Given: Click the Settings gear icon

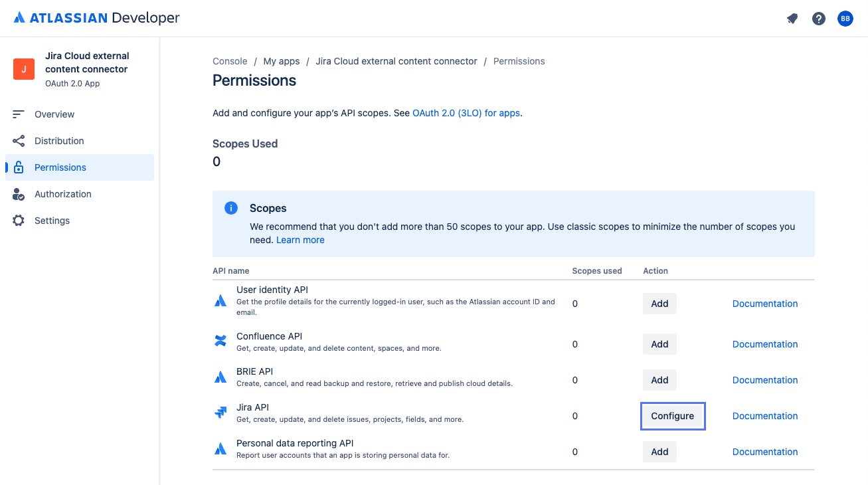Looking at the screenshot, I should [19, 221].
